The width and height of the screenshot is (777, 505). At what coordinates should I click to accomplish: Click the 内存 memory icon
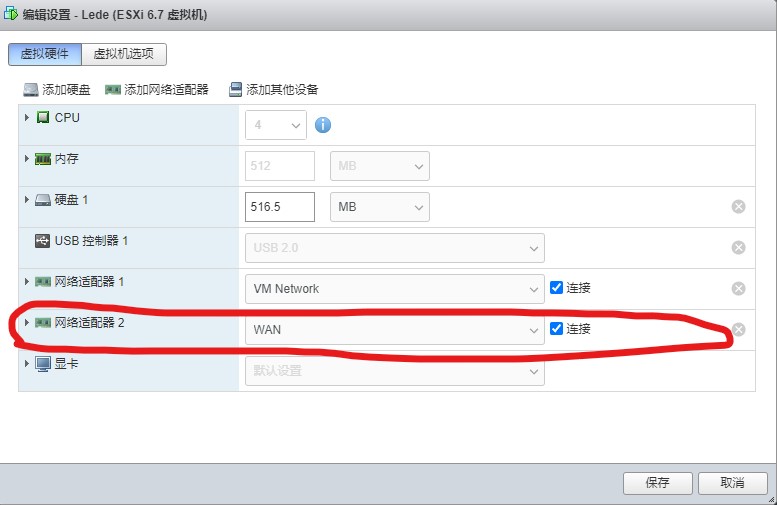tap(43, 159)
